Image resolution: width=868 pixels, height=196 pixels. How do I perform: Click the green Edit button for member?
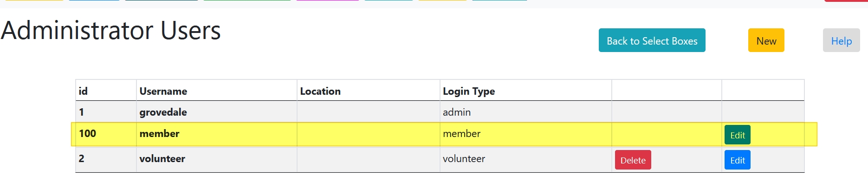point(737,135)
